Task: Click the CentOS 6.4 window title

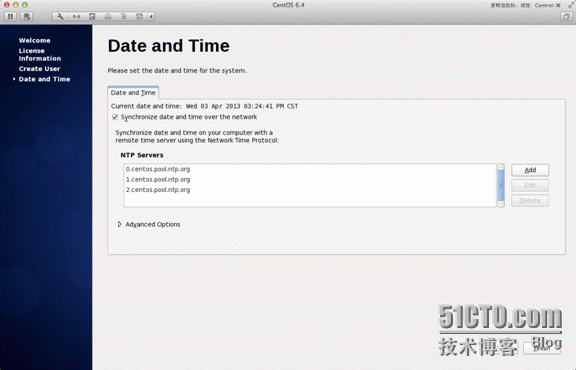Action: click(x=288, y=5)
